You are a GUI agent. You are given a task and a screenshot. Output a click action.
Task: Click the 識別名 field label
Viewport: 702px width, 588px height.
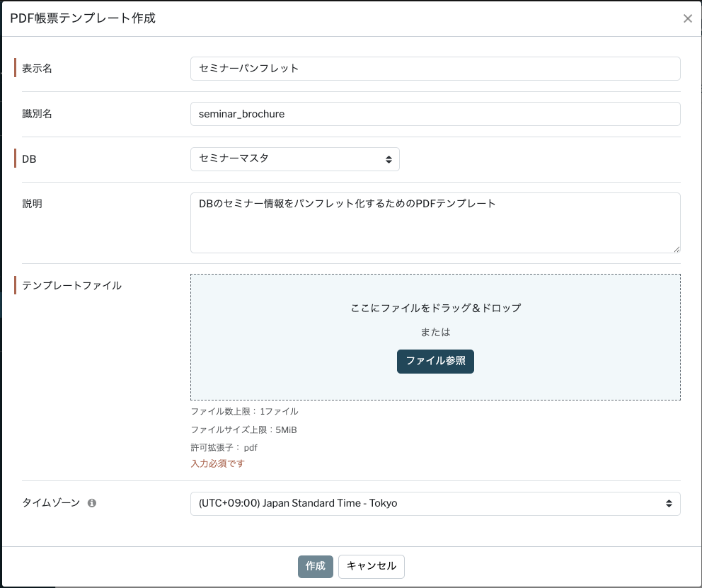(x=38, y=114)
